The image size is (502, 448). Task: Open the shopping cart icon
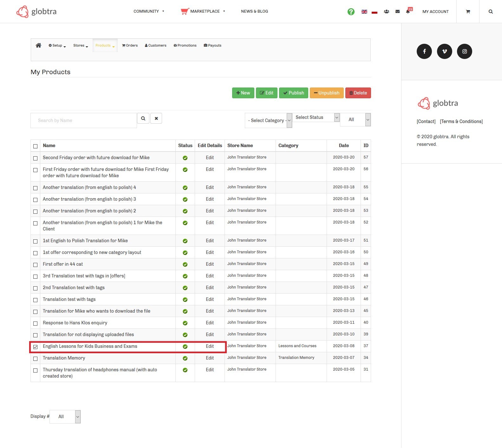[468, 12]
